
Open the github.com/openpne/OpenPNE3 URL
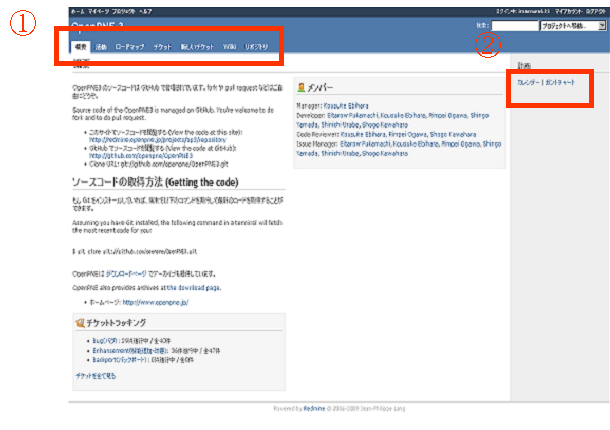pyautogui.click(x=141, y=156)
